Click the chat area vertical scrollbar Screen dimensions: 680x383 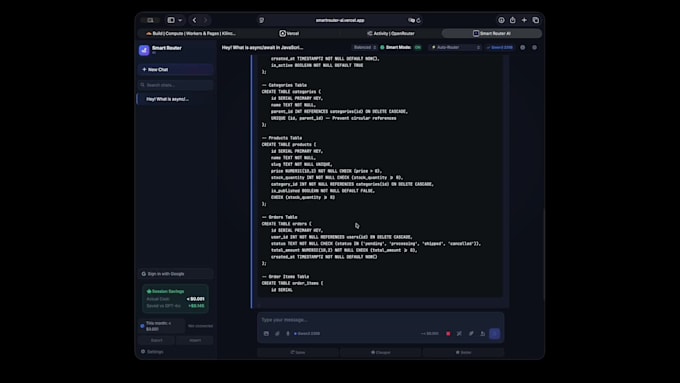pos(544,255)
